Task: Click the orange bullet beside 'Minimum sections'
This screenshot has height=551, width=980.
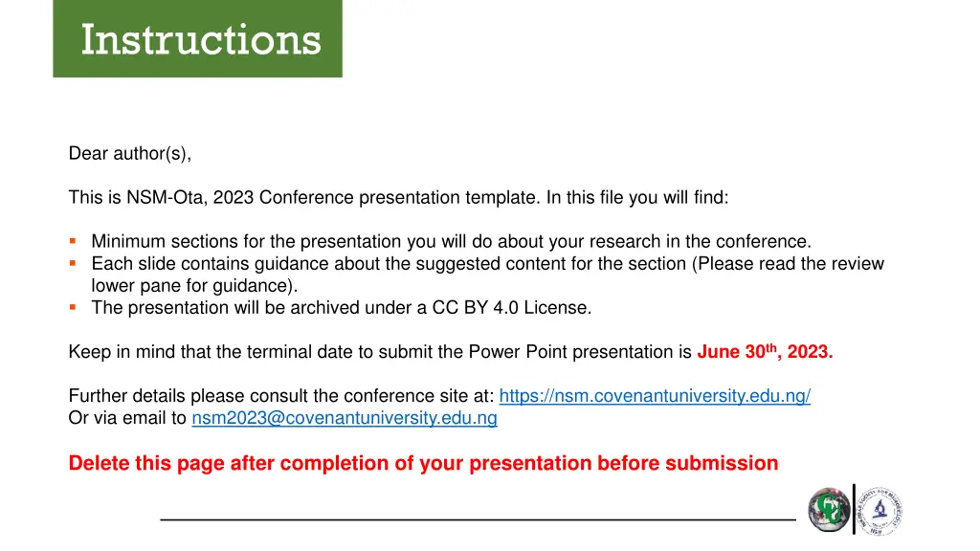Action: (x=73, y=241)
